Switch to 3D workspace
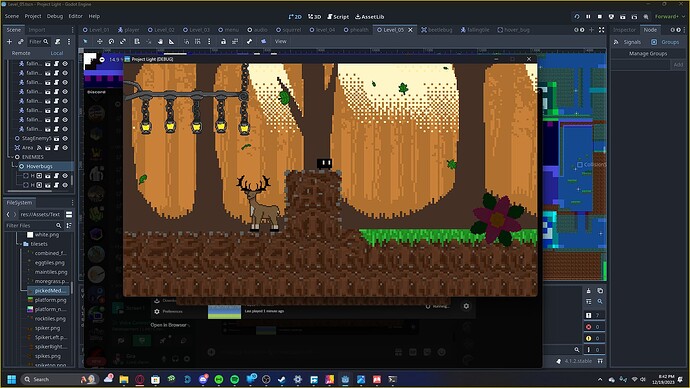 pyautogui.click(x=314, y=17)
